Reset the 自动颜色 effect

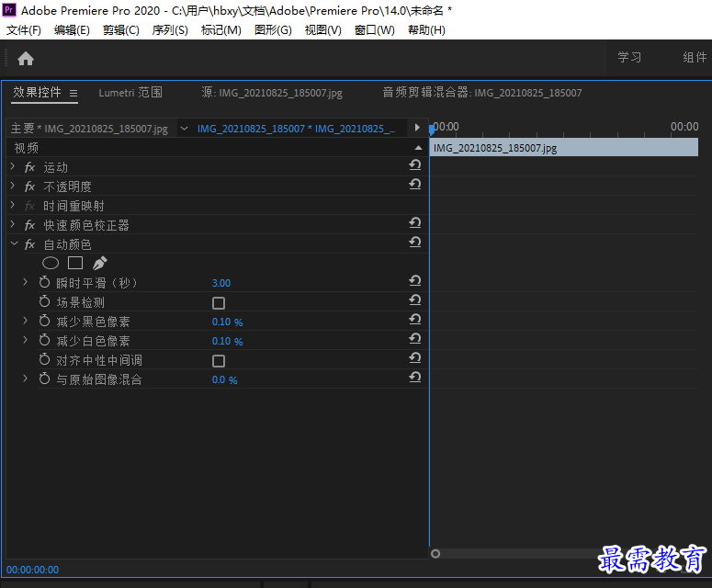click(x=415, y=242)
